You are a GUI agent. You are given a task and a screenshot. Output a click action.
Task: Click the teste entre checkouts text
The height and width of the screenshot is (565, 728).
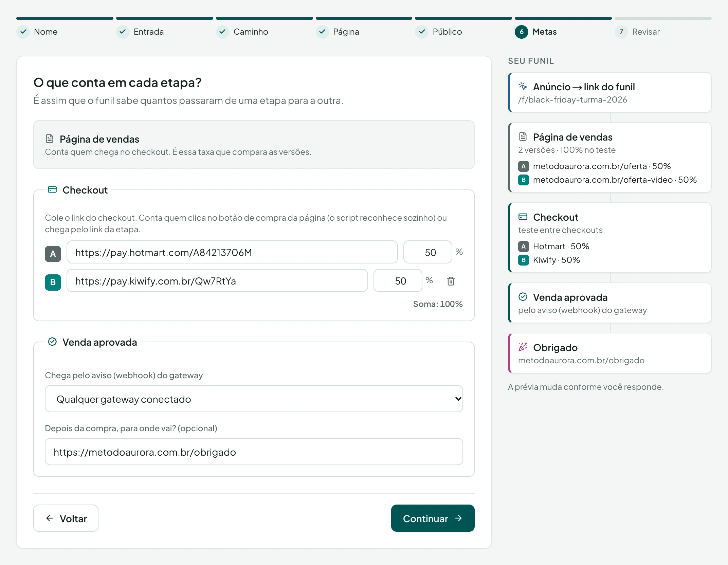(x=560, y=230)
